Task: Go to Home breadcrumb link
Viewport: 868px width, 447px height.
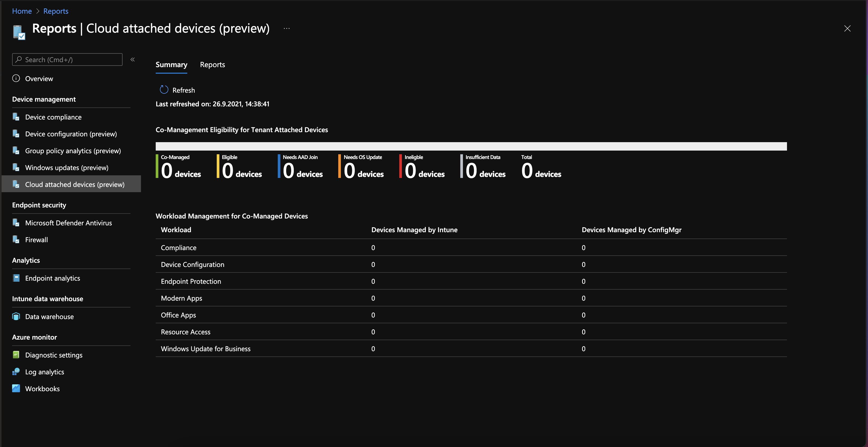Action: 22,11
